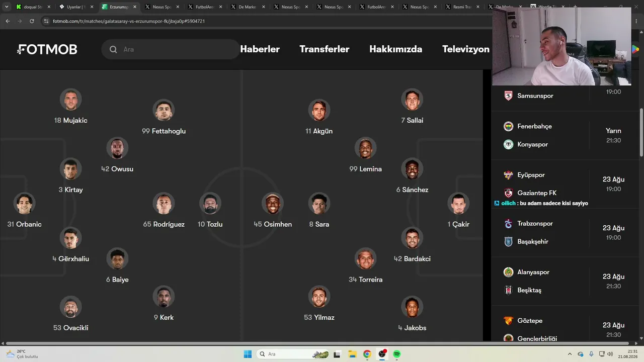Screen dimensions: 644x362
Task: Show hidden icons in the system tray
Action: [x=570, y=354]
